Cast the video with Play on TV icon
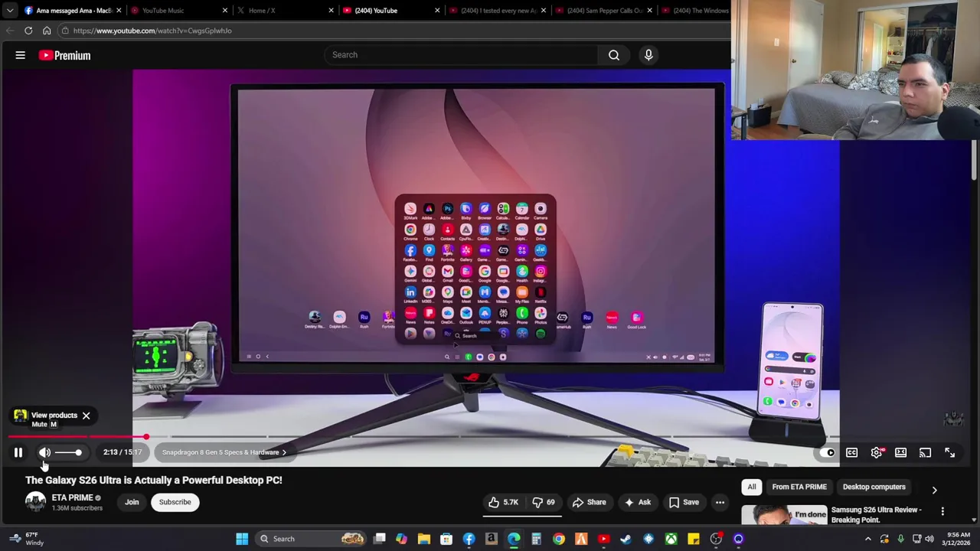The image size is (980, 551). (925, 453)
